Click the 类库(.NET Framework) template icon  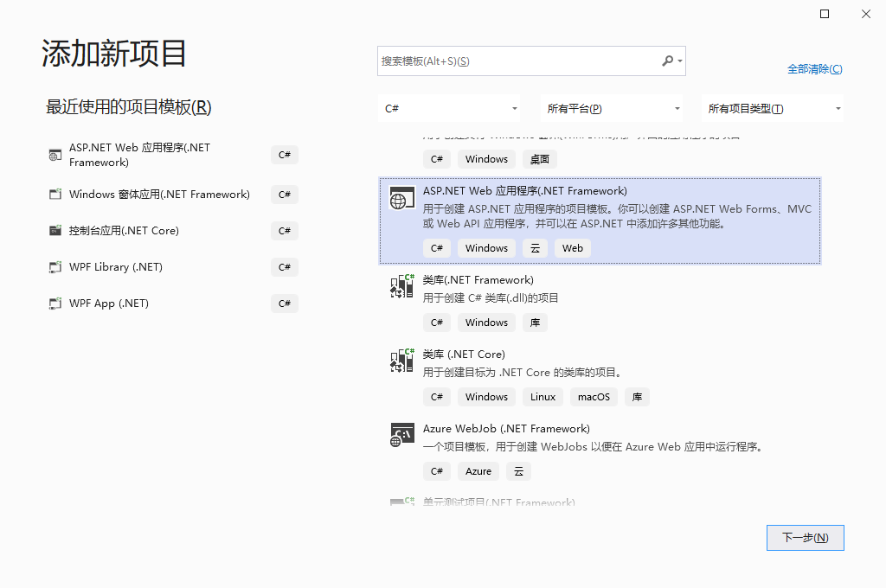click(x=401, y=286)
